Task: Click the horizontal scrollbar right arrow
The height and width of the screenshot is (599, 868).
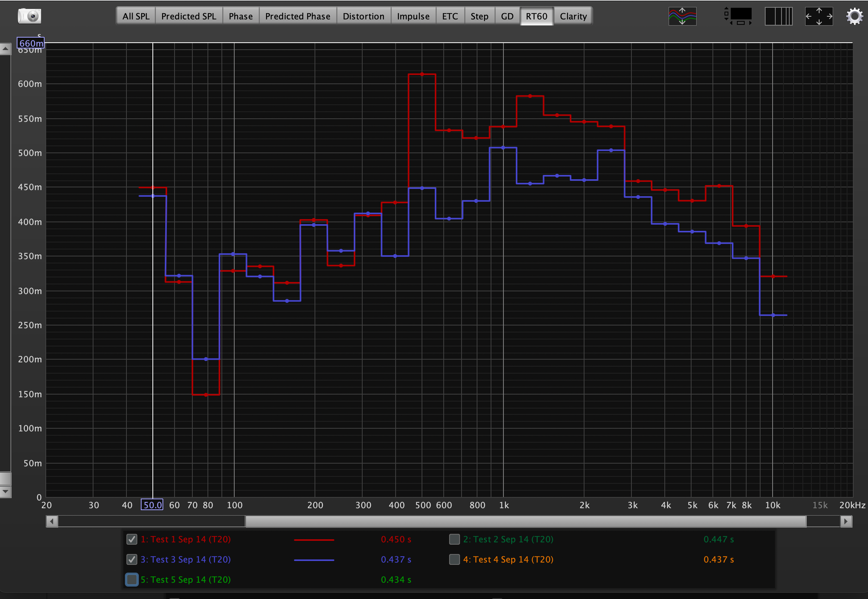Action: (x=846, y=521)
